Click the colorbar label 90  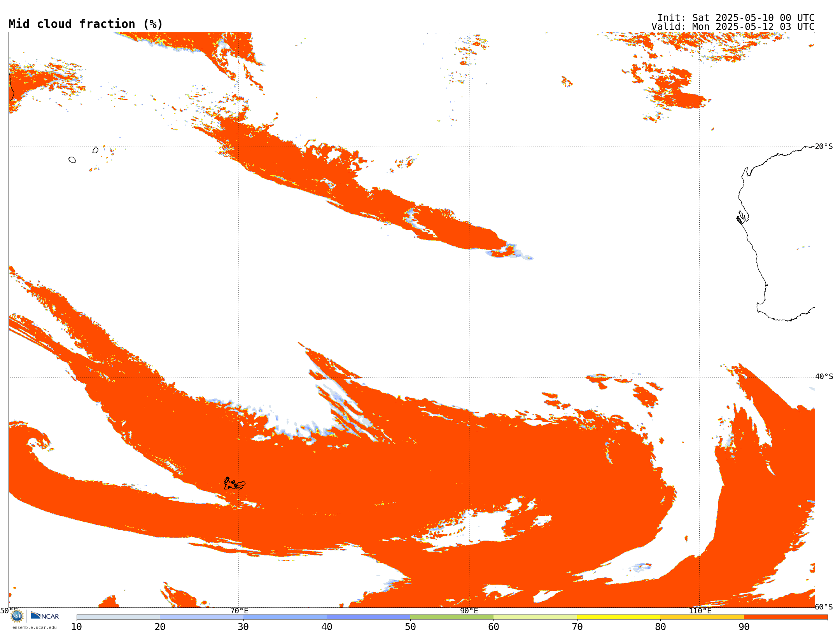pyautogui.click(x=744, y=627)
